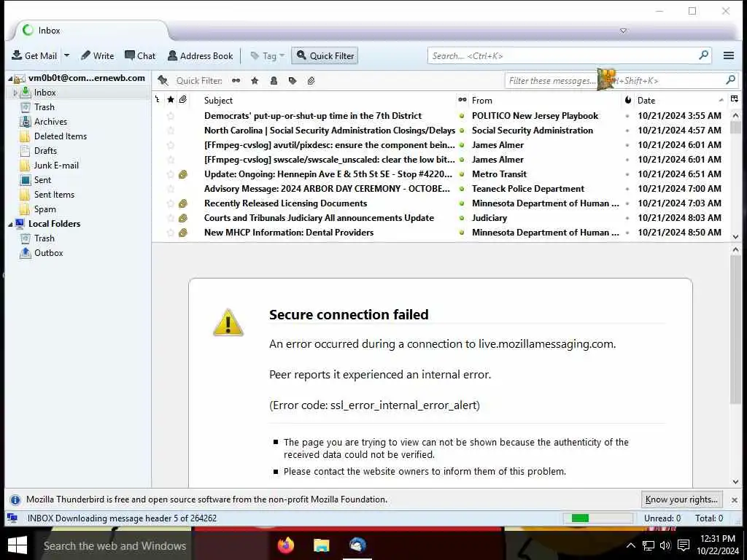Open the Action Center notifications icon
This screenshot has width=747, height=560.
[684, 545]
